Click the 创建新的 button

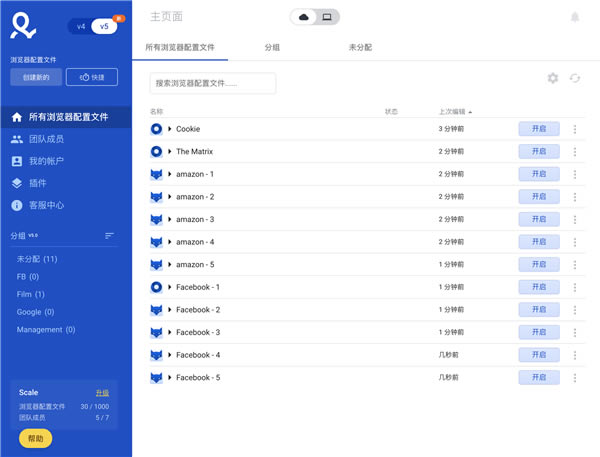(36, 77)
